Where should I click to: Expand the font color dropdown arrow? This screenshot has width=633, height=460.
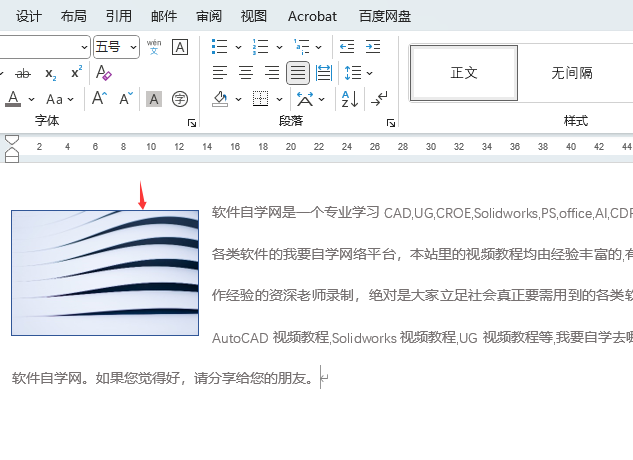31,99
